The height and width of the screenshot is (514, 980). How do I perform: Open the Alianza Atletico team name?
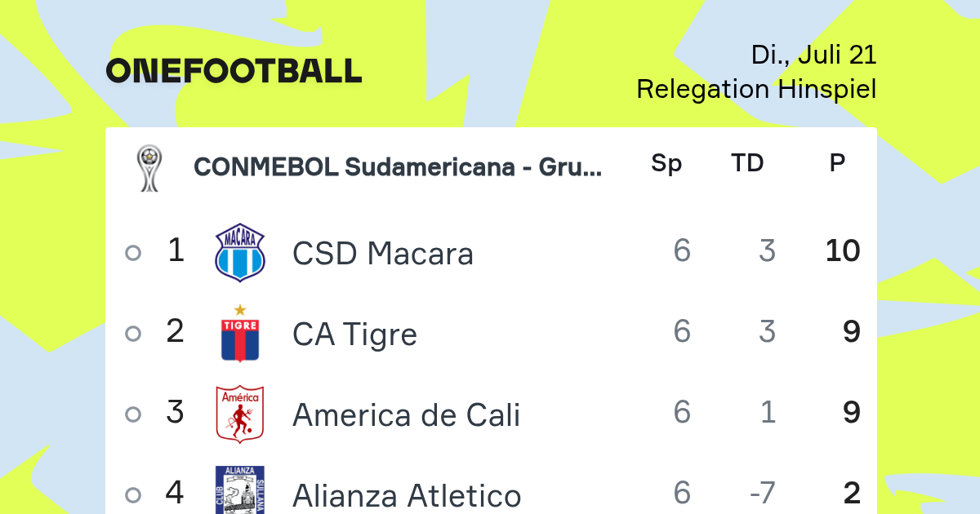(407, 496)
